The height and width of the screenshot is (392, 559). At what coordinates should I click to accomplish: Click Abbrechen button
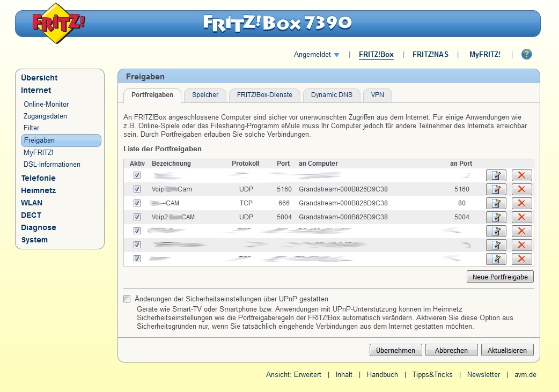(x=451, y=350)
